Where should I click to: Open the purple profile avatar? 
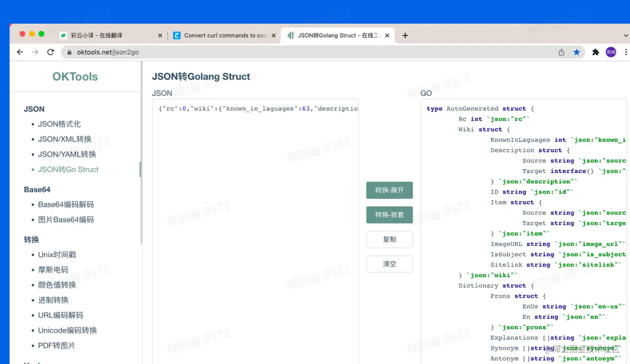pyautogui.click(x=611, y=52)
